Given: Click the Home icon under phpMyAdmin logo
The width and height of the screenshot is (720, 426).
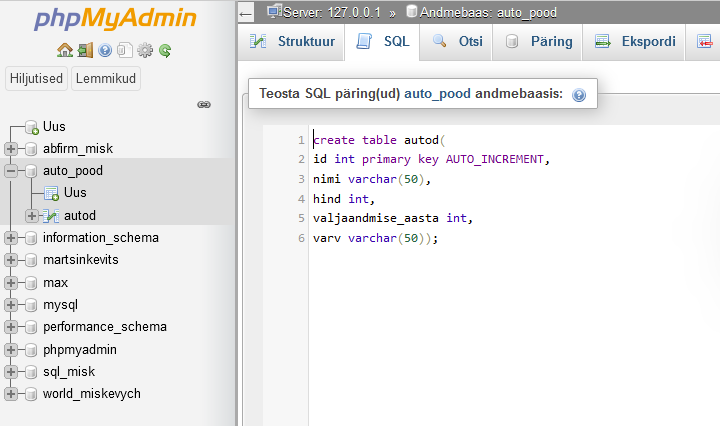Looking at the screenshot, I should pyautogui.click(x=65, y=50).
